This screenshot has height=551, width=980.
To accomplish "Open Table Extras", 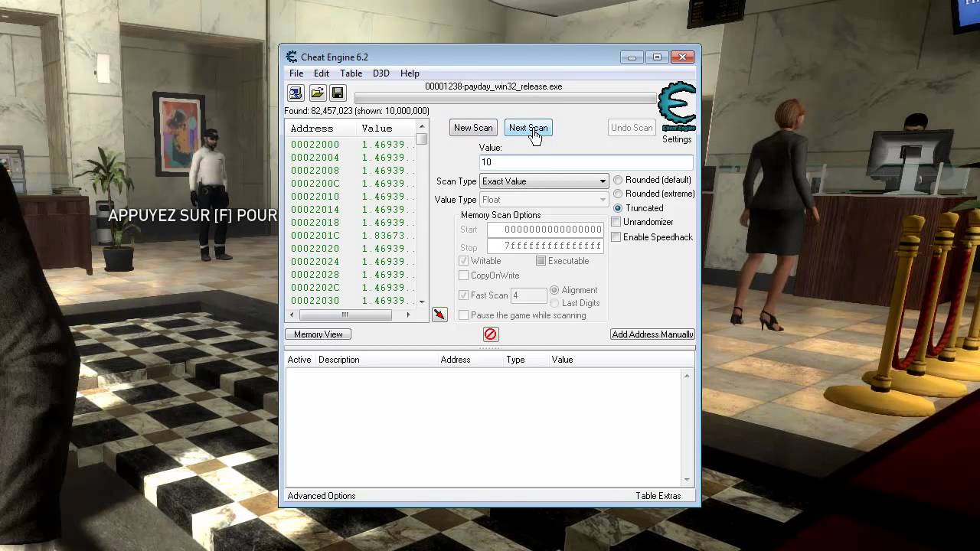I will (x=658, y=496).
